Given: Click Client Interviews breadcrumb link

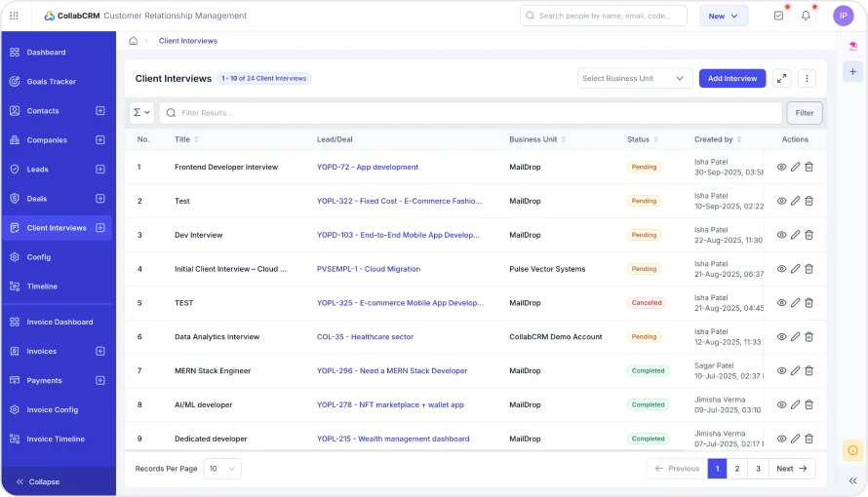Looking at the screenshot, I should tap(188, 41).
